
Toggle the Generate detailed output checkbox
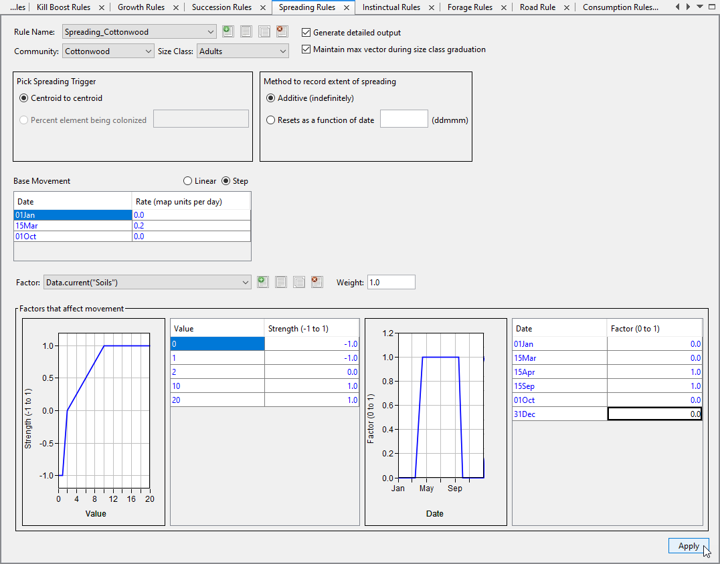306,33
